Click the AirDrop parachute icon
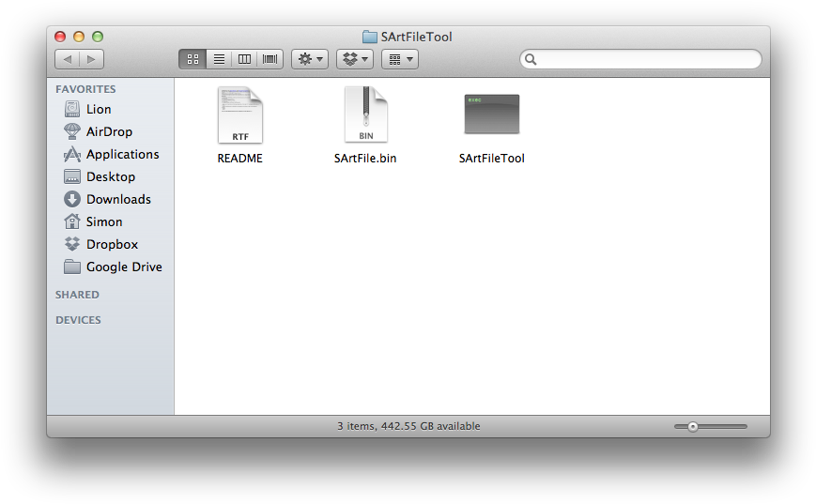 click(x=72, y=131)
